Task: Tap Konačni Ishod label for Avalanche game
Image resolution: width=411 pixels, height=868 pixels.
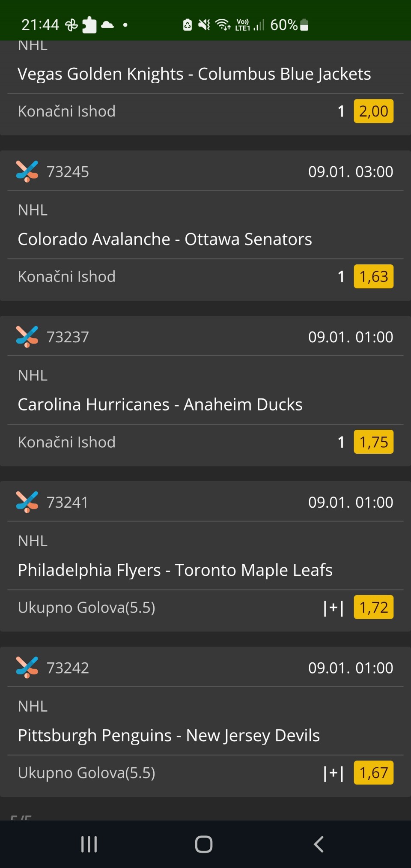Action: (67, 277)
